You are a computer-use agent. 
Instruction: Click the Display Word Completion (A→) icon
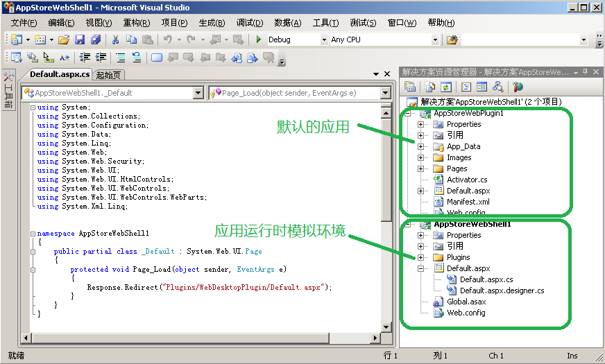coord(65,58)
